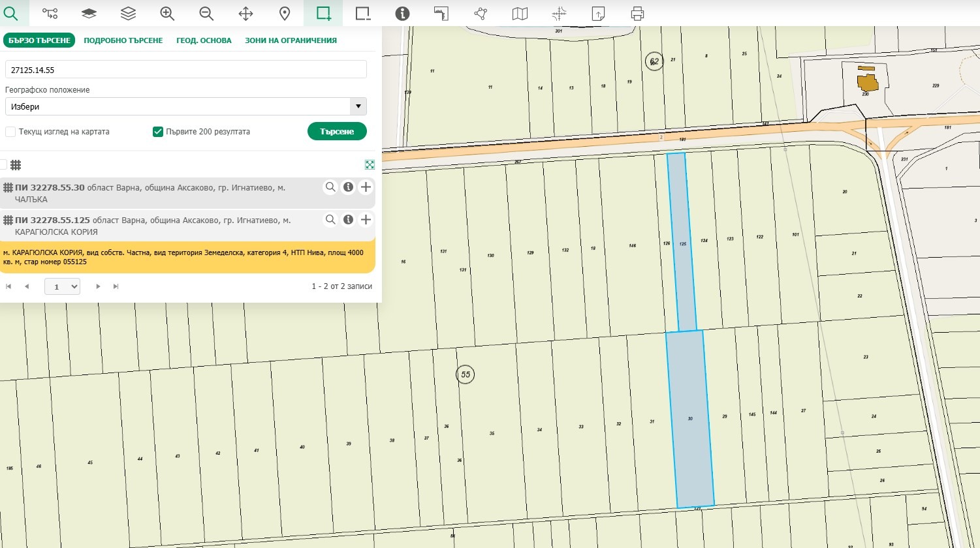The width and height of the screenshot is (980, 548).
Task: Enable 'Текущ изглед на картата' checkbox
Action: (10, 132)
